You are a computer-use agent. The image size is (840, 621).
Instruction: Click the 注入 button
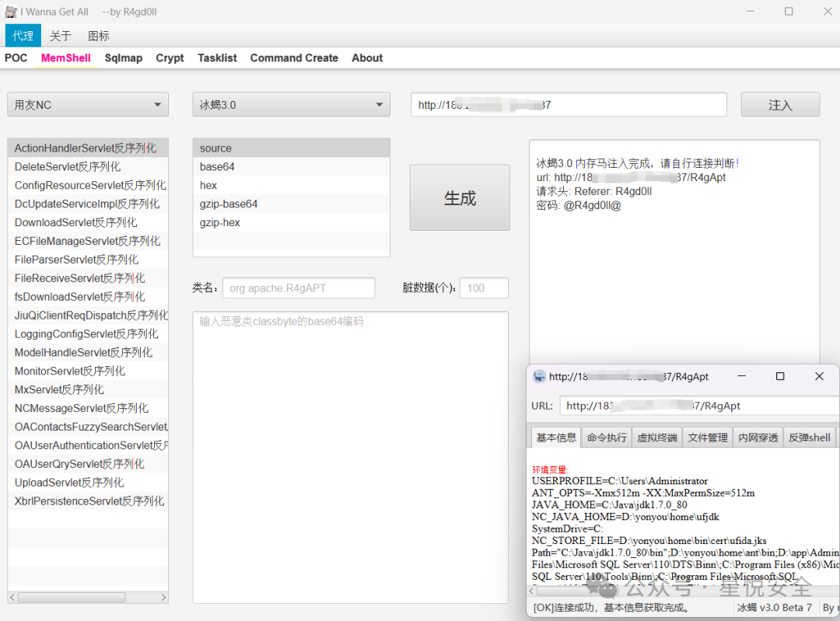pyautogui.click(x=780, y=105)
